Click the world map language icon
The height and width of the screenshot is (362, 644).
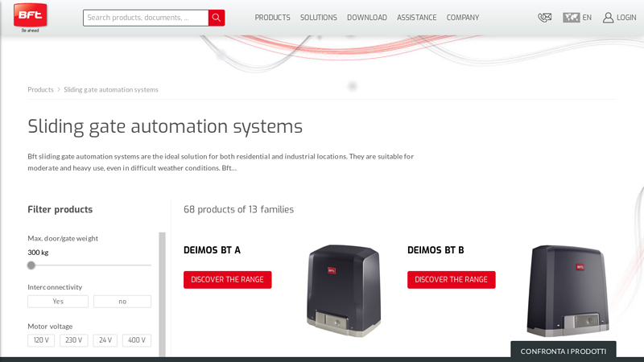click(571, 18)
